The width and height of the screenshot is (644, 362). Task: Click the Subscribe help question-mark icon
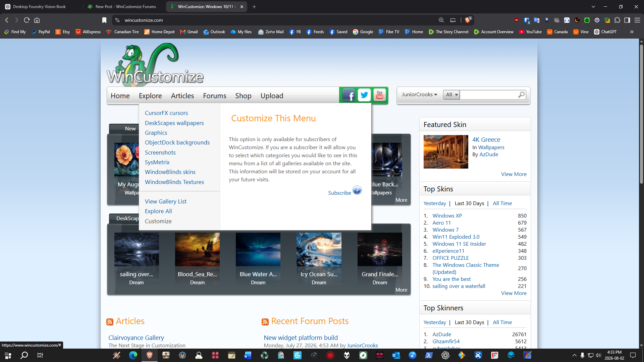click(357, 190)
